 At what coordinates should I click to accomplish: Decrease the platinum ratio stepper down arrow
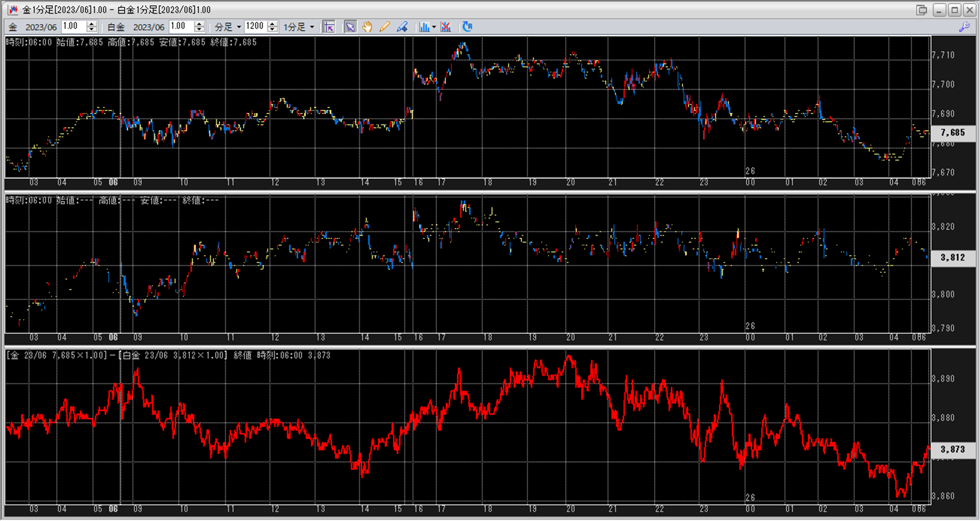tap(199, 30)
